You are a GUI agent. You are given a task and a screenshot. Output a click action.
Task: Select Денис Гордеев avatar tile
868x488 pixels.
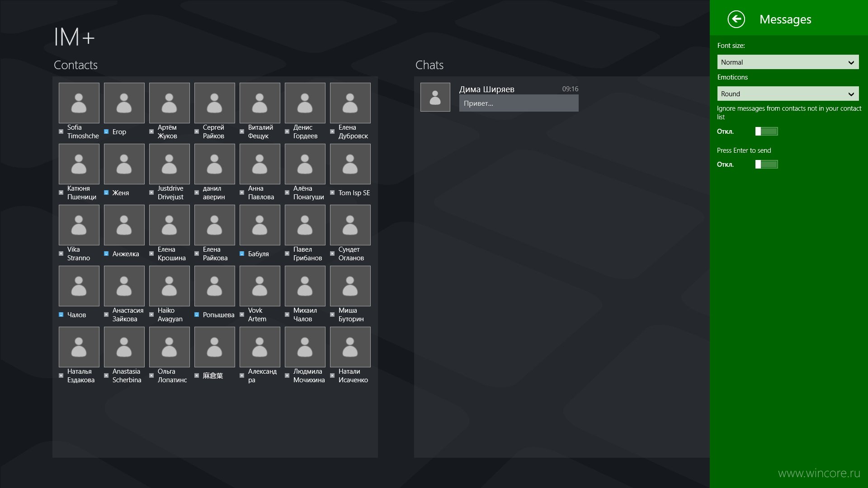[x=305, y=103]
